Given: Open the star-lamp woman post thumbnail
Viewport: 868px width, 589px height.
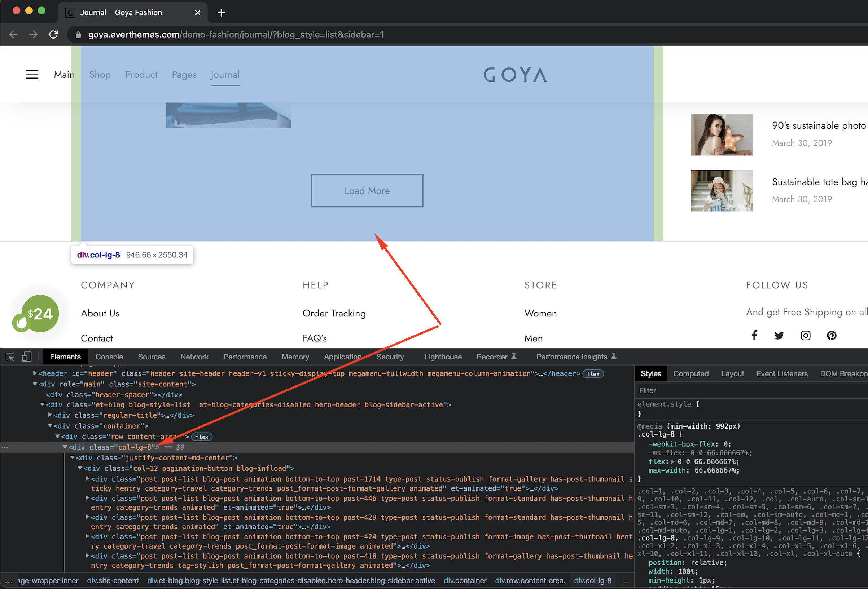Looking at the screenshot, I should [x=722, y=134].
